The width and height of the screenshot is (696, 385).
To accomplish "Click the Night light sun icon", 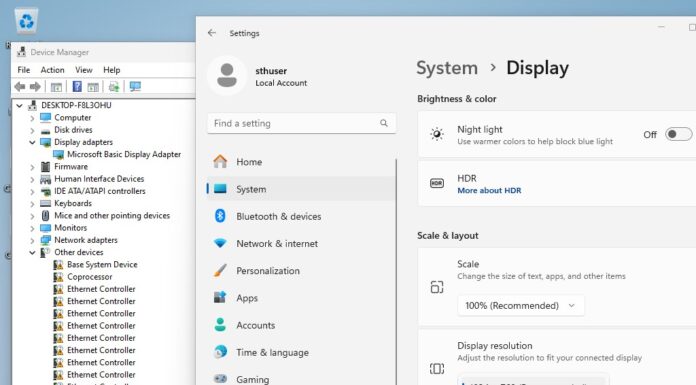I will click(437, 134).
